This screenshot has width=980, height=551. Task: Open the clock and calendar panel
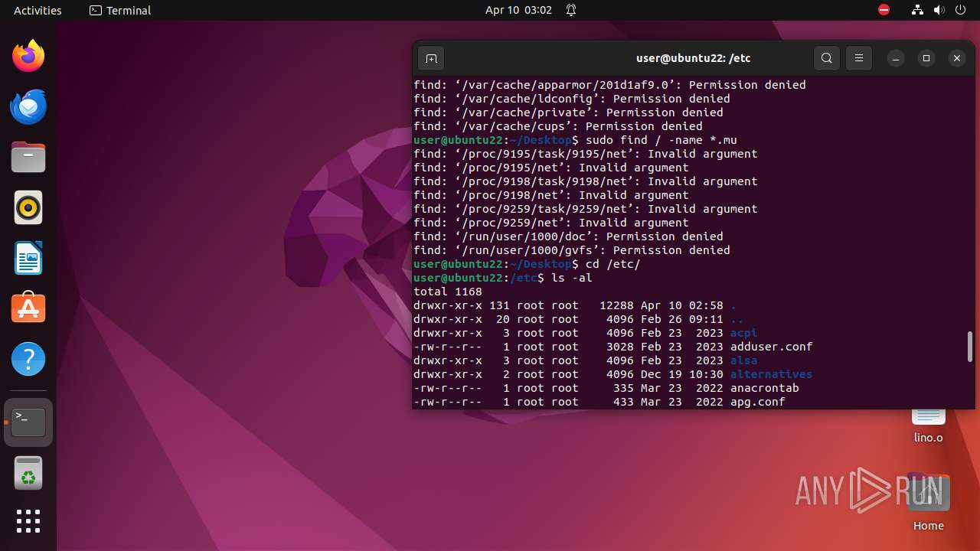tap(518, 10)
